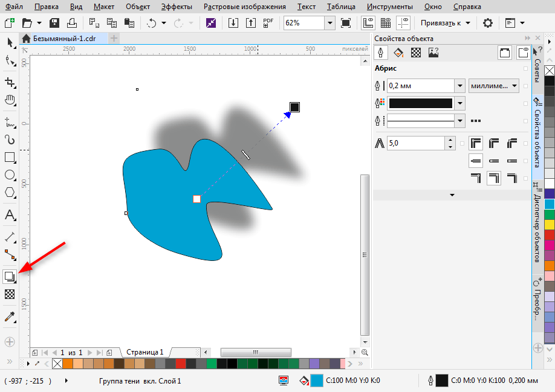This screenshot has width=555, height=392.
Task: Switch to Страница 1 page tab
Action: click(x=144, y=352)
